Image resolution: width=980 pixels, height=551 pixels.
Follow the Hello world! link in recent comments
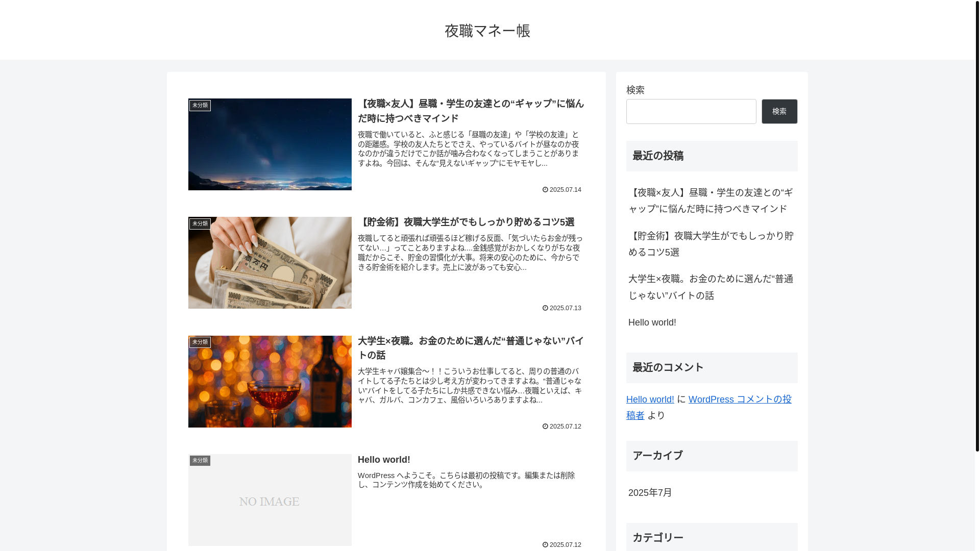point(650,399)
